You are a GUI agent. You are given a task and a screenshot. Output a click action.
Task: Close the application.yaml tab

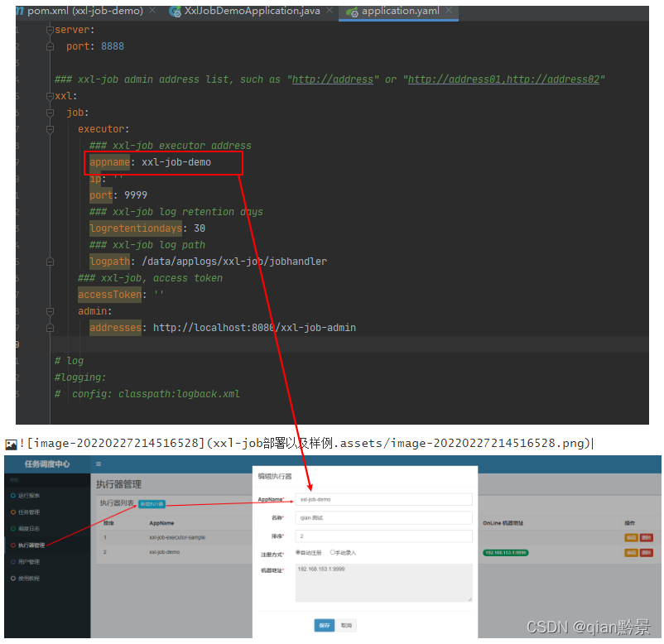pyautogui.click(x=449, y=10)
